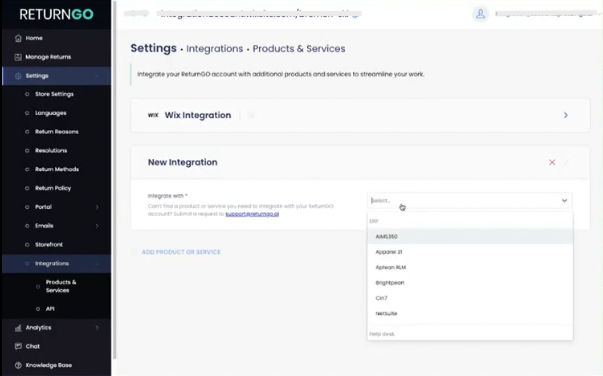
Task: Click the support@returngo.ai email link
Action: 252,214
